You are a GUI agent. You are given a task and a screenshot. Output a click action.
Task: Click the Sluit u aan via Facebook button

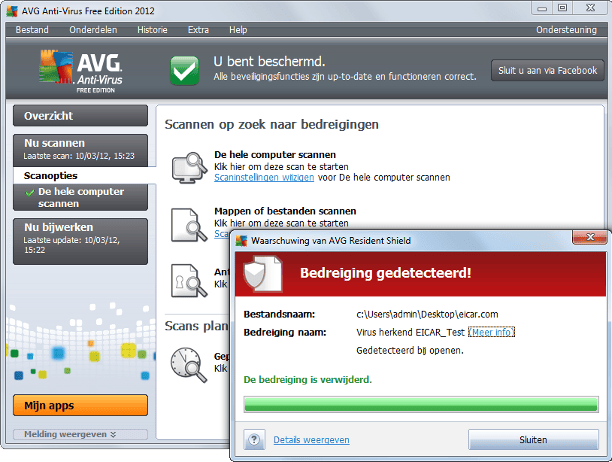coord(548,70)
